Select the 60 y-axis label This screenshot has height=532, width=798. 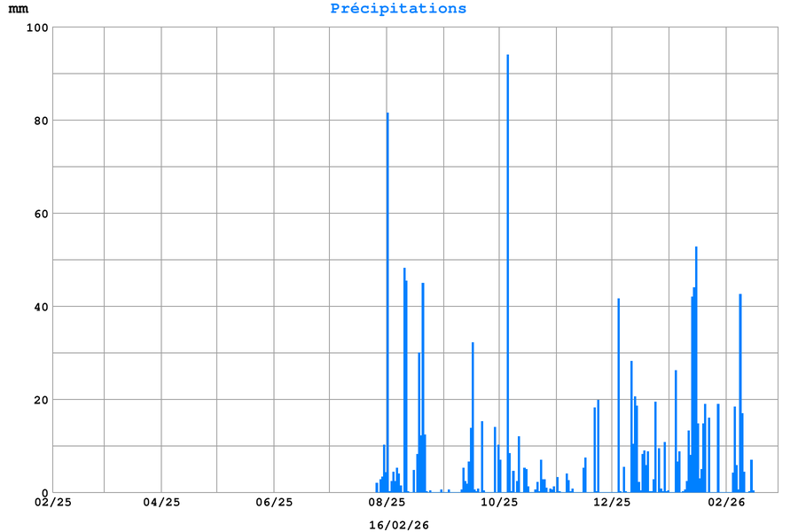41,214
